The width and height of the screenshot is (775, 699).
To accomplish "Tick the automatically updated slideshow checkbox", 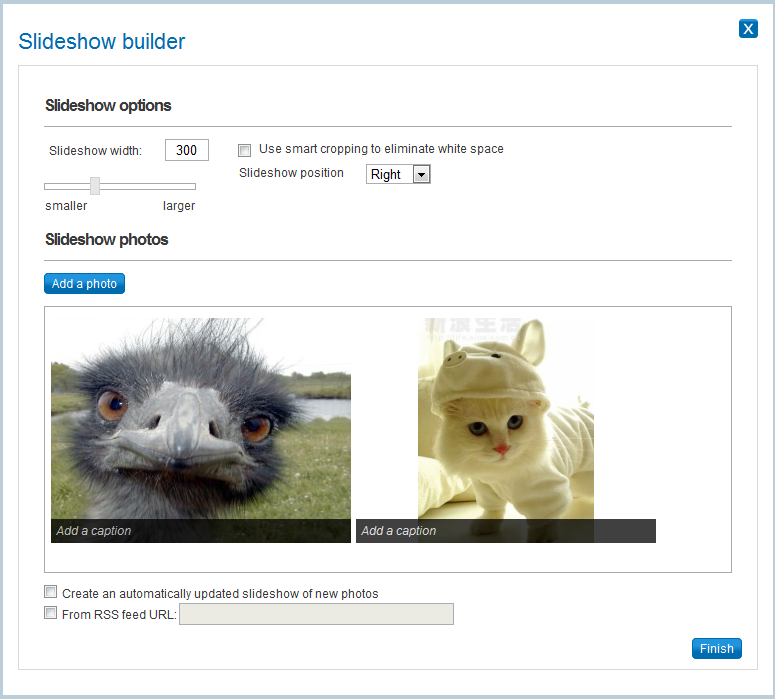I will point(51,593).
